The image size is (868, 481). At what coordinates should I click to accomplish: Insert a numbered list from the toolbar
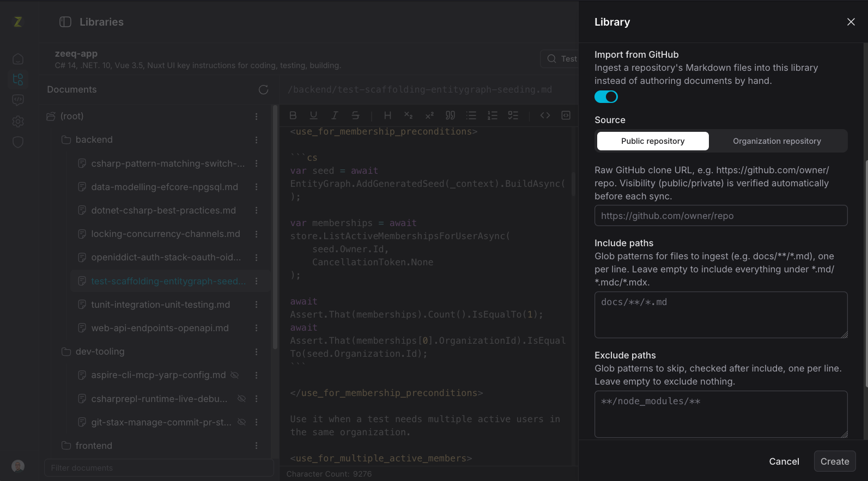(x=492, y=115)
